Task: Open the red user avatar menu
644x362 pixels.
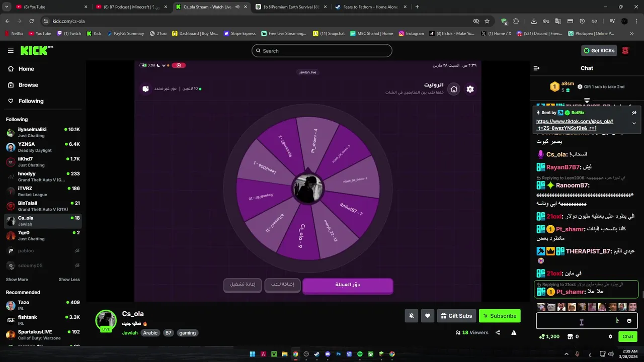Action: [x=625, y=50]
